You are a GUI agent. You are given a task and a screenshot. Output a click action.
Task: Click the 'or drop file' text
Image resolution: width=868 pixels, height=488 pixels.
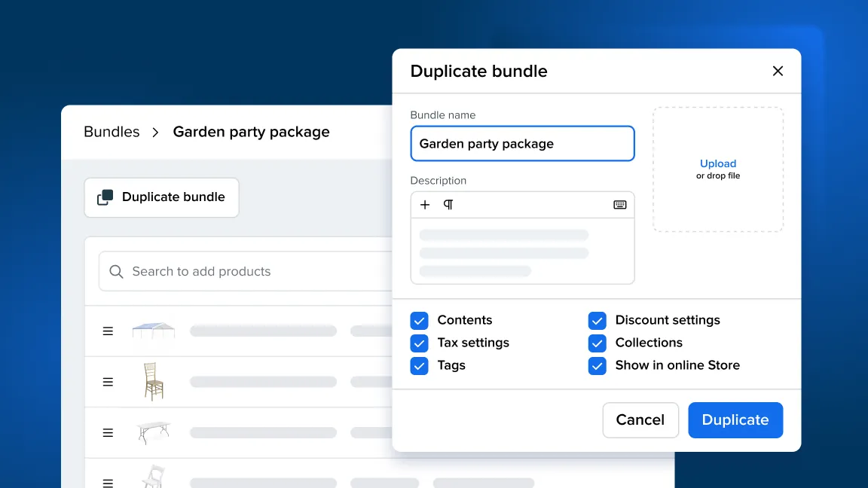(718, 176)
